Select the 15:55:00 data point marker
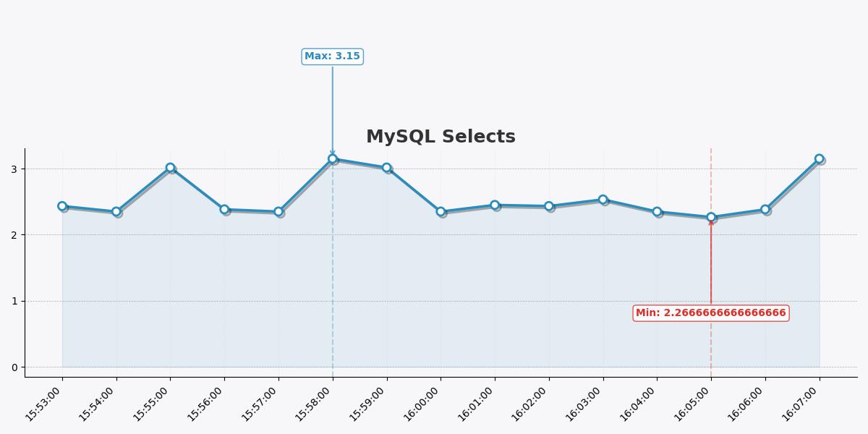This screenshot has width=868, height=434. tap(170, 168)
